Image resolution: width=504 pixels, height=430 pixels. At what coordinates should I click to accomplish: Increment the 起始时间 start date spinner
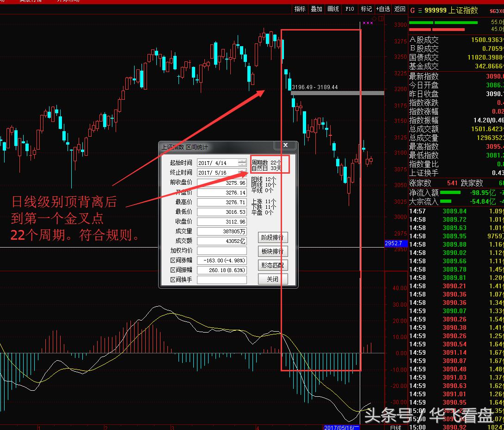click(242, 161)
